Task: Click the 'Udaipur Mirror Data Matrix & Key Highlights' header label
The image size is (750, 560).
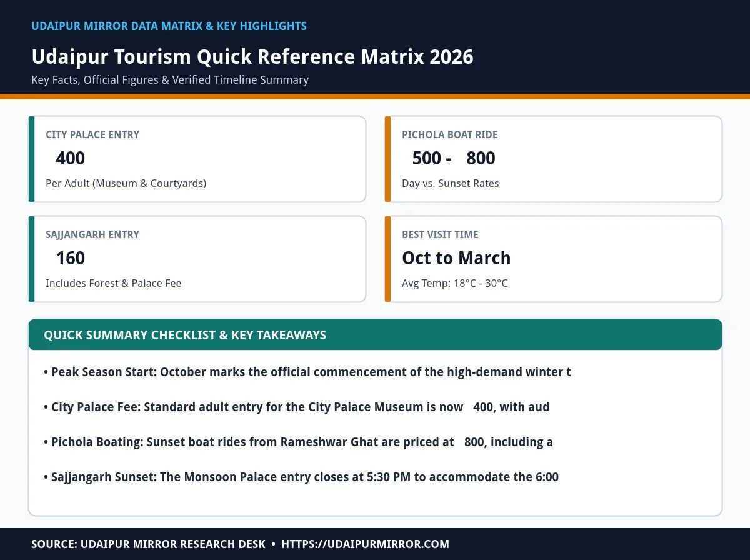Action: tap(169, 26)
